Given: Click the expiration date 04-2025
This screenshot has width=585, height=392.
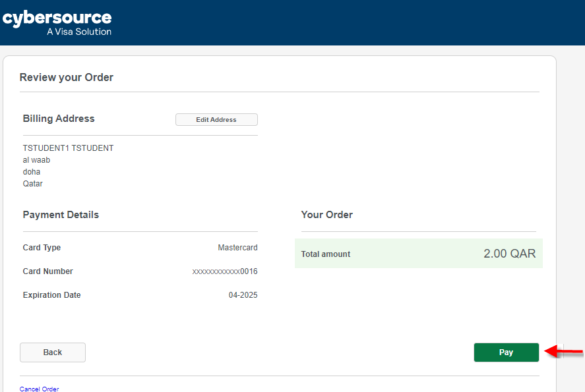Looking at the screenshot, I should pyautogui.click(x=243, y=295).
